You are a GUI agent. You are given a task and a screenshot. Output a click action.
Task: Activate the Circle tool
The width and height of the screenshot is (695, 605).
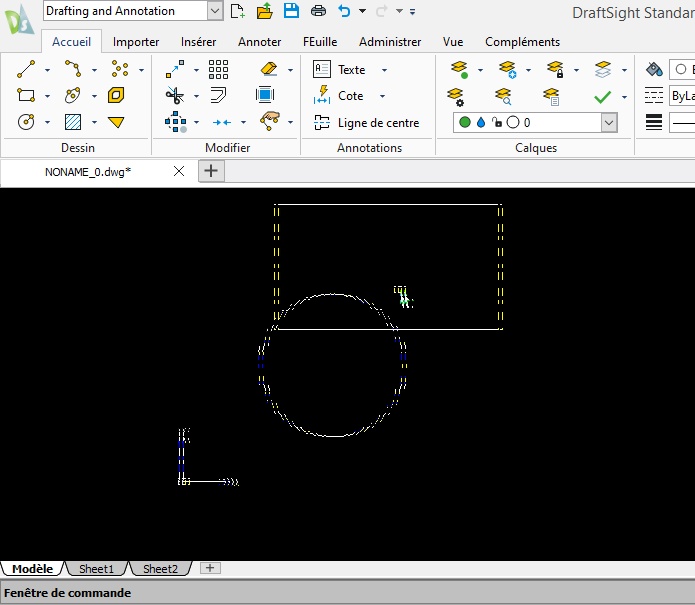click(26, 122)
